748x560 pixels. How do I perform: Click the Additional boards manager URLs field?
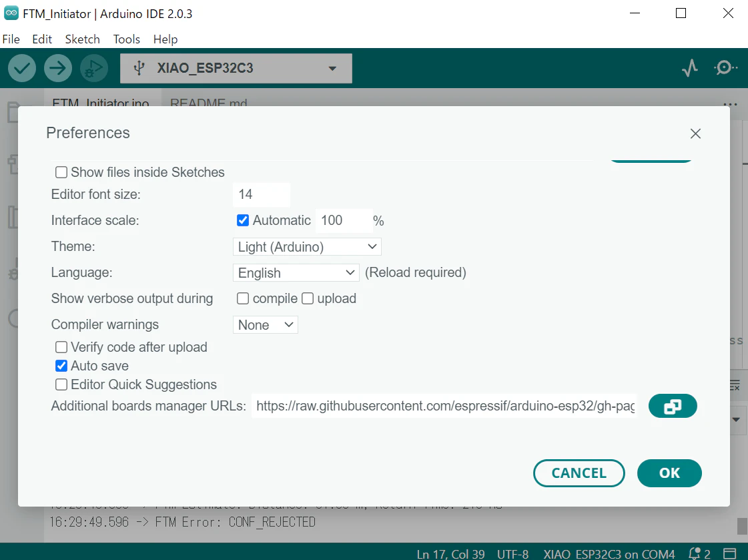444,406
